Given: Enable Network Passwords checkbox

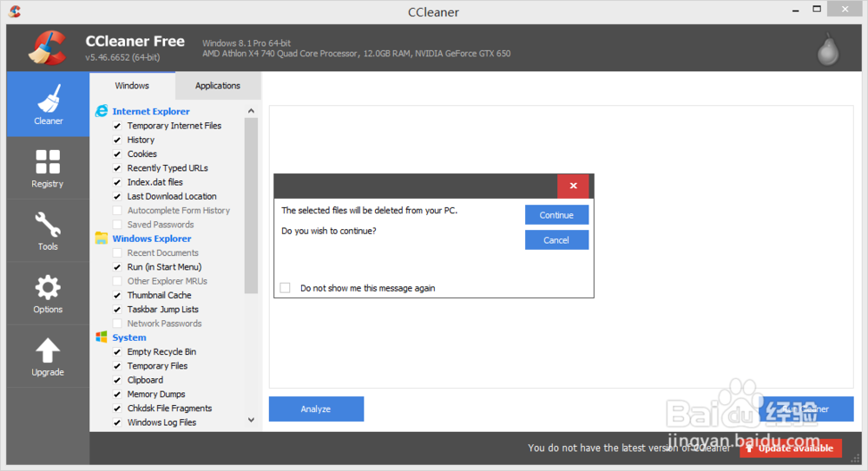Looking at the screenshot, I should pyautogui.click(x=117, y=324).
